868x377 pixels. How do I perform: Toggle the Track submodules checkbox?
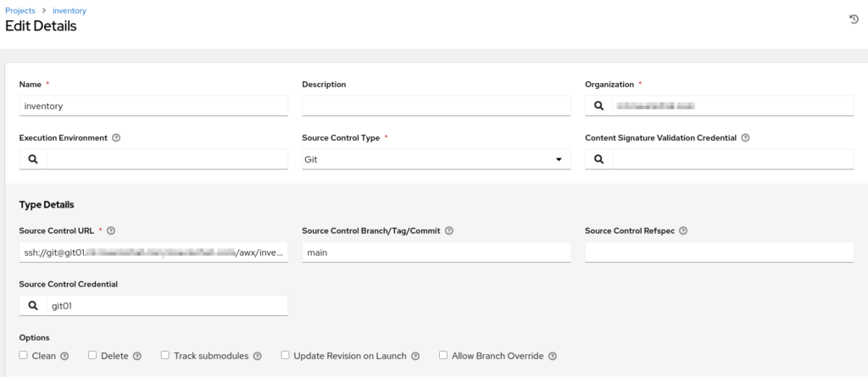coord(166,356)
